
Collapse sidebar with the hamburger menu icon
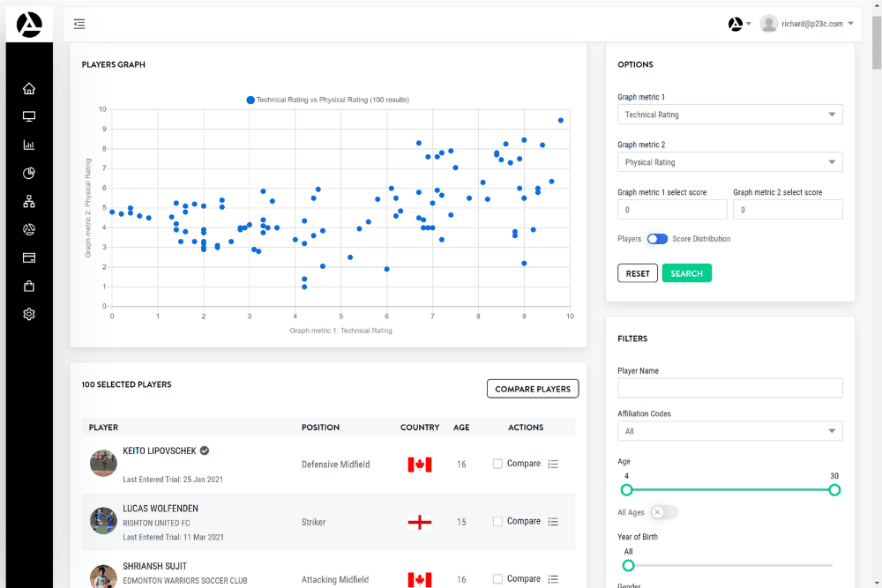(79, 24)
